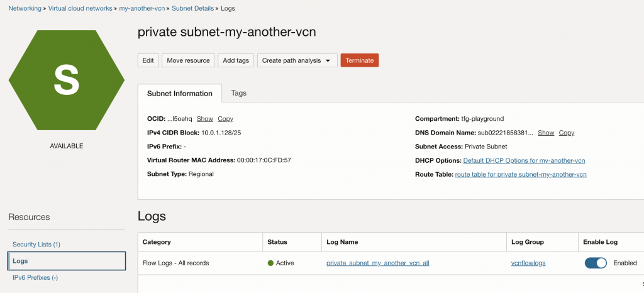Viewport: 644px width, 293px height.
Task: Show the full DNS Domain Name
Action: 546,133
